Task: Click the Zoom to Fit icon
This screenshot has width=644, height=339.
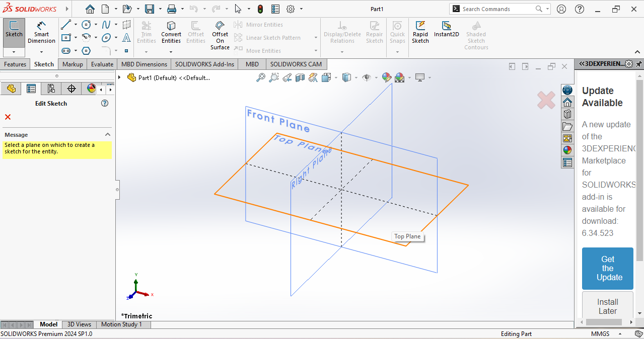Action: pyautogui.click(x=261, y=77)
